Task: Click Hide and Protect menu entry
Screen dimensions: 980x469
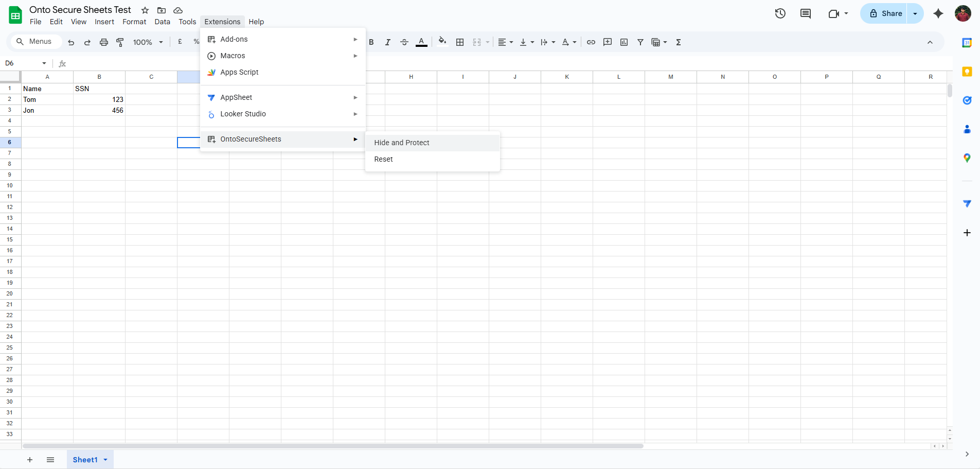Action: click(401, 143)
